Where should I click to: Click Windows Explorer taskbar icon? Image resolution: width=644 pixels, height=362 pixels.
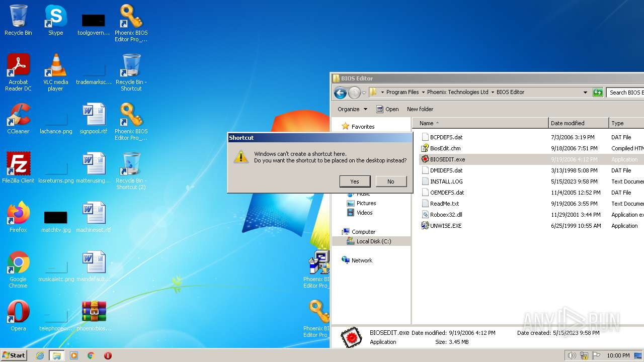[x=57, y=355]
